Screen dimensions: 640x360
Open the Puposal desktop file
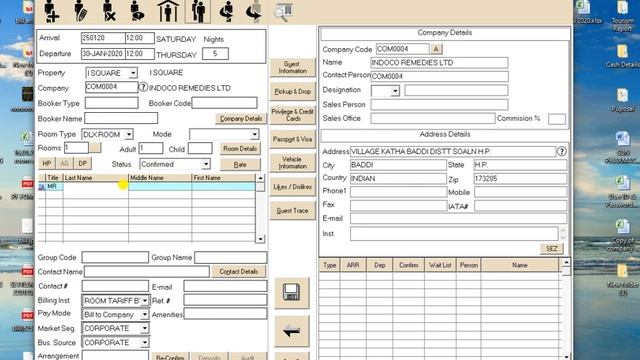(622, 100)
